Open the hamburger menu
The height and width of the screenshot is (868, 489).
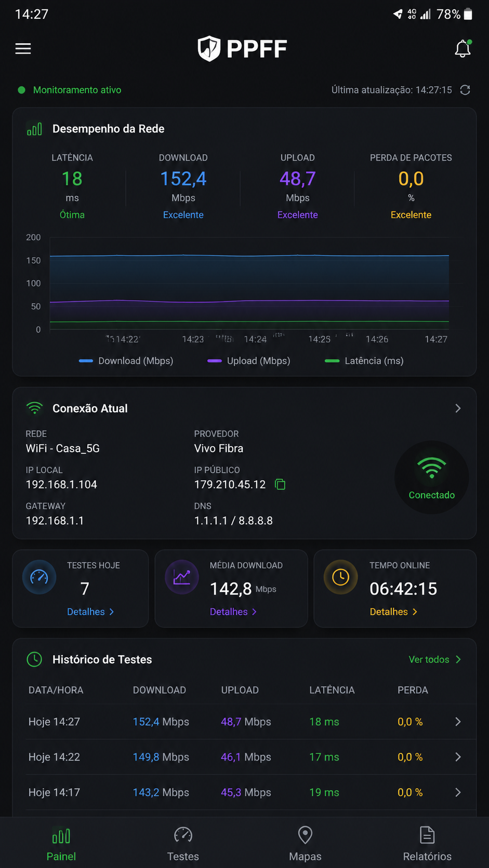click(23, 49)
